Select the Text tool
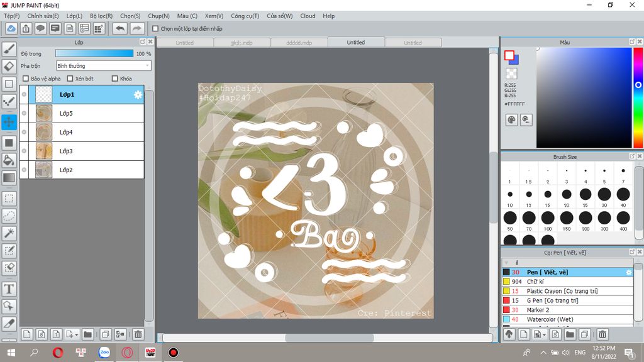Viewport: 644px width, 362px height. [9, 289]
